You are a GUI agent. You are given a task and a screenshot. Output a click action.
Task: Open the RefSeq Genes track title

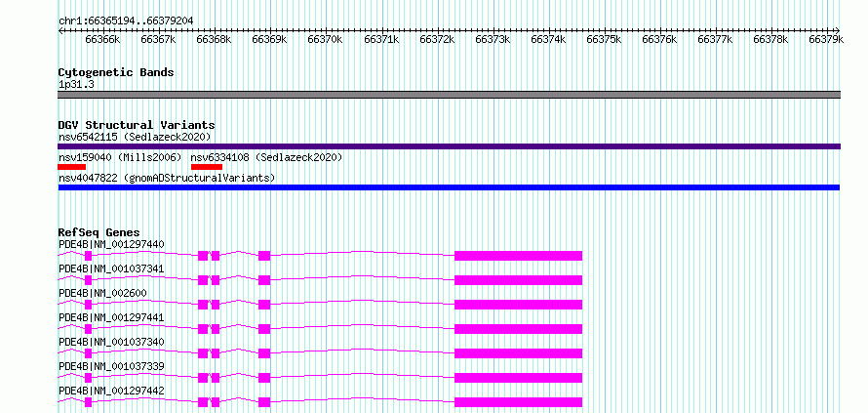point(99,232)
